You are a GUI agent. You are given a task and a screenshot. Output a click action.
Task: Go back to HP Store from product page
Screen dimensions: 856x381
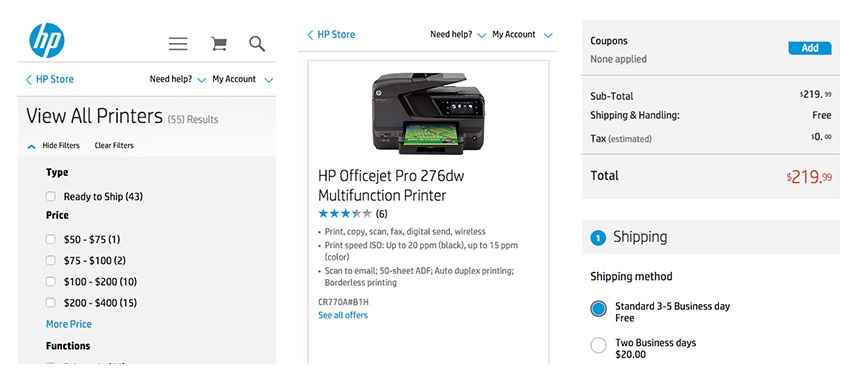point(331,34)
